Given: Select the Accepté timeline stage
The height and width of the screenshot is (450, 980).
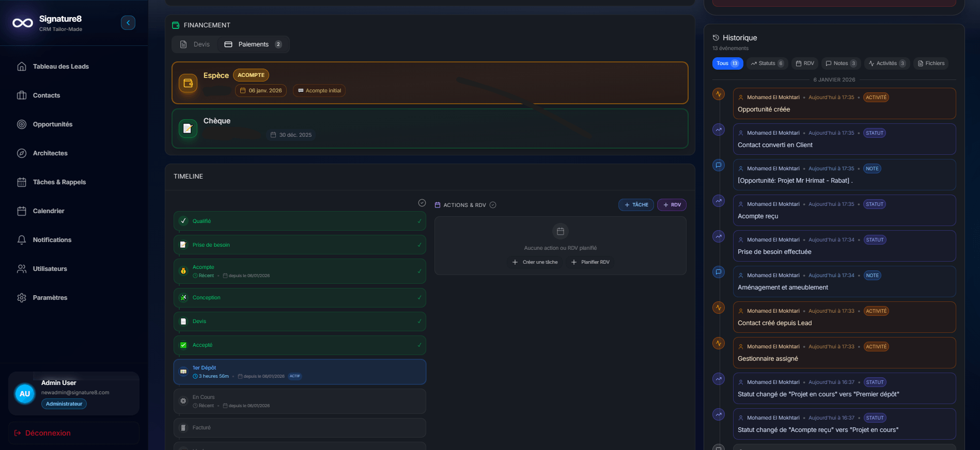Looking at the screenshot, I should click(x=300, y=345).
